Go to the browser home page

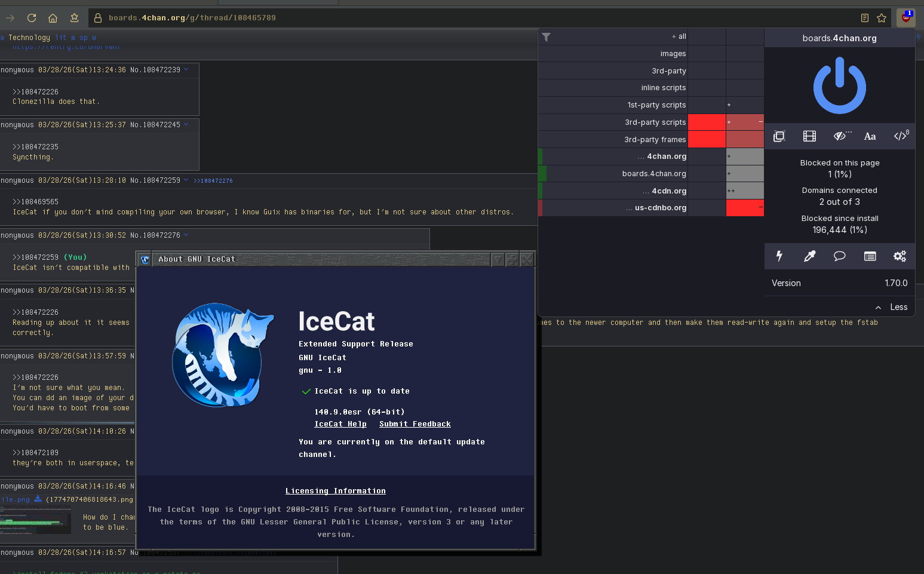tap(53, 18)
